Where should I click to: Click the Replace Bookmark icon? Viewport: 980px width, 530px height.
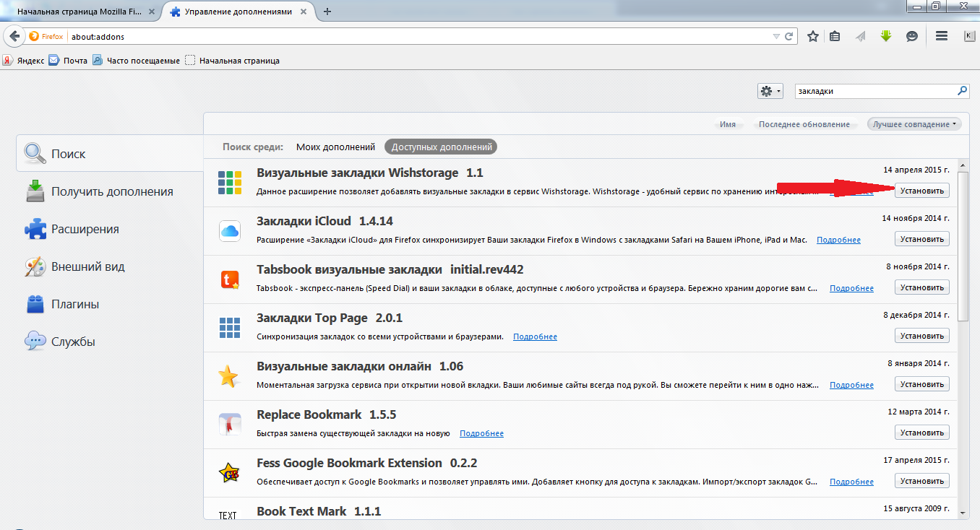point(230,425)
